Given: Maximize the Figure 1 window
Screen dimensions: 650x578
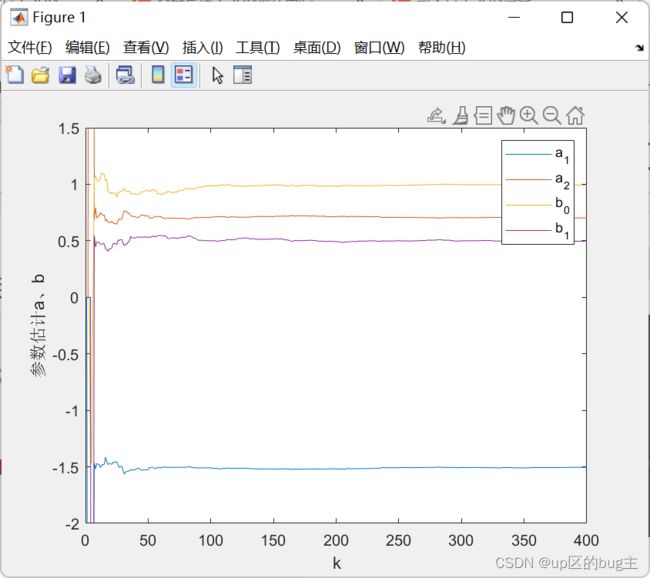Looking at the screenshot, I should tap(567, 17).
